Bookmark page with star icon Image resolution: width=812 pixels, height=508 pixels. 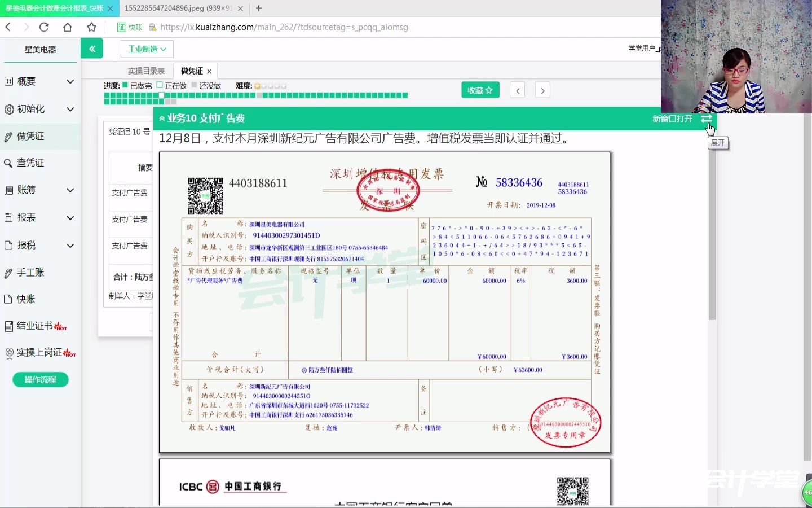pyautogui.click(x=91, y=27)
